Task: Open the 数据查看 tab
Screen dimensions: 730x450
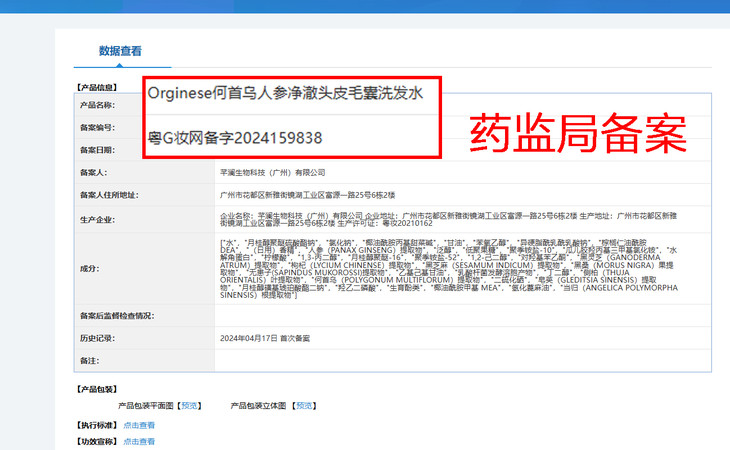Action: coord(120,51)
